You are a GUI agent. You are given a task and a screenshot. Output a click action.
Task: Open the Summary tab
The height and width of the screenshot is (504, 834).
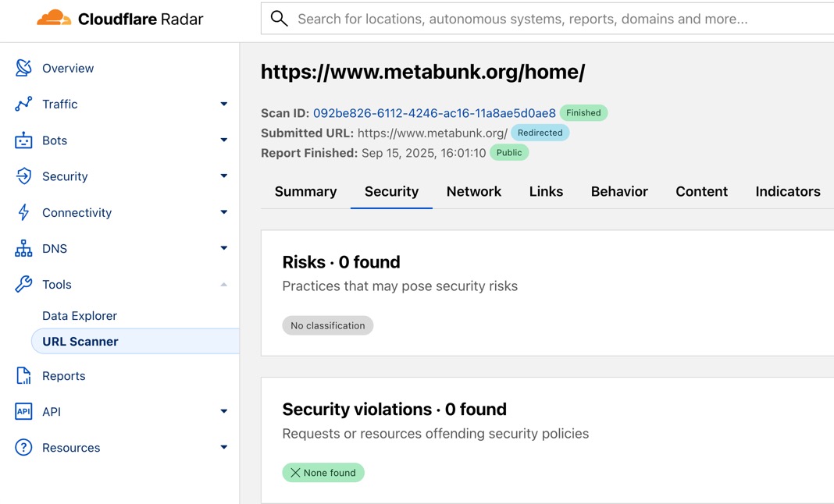click(x=305, y=191)
